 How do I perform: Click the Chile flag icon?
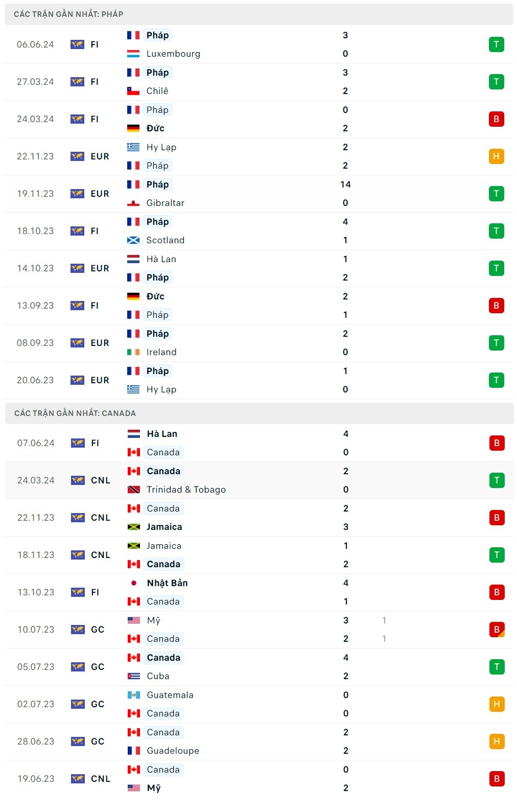133,91
